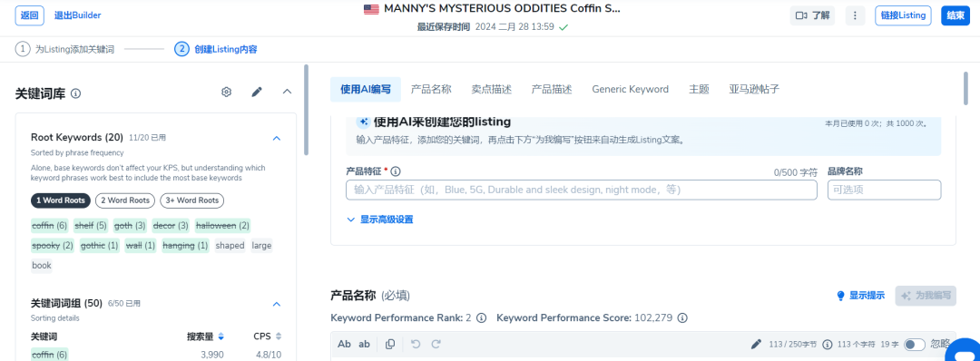Expand 显示高级设置 advanced settings
Viewport: 980px width, 361px height.
pos(379,220)
